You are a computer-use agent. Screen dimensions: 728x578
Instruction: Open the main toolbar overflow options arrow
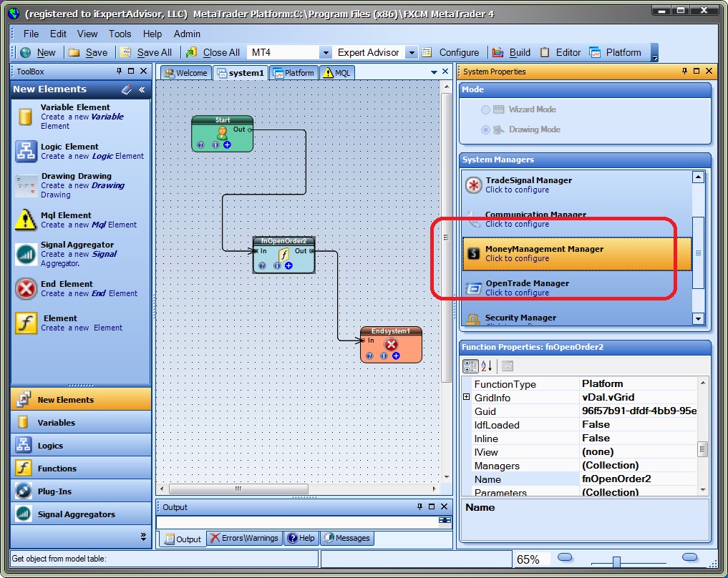(655, 52)
